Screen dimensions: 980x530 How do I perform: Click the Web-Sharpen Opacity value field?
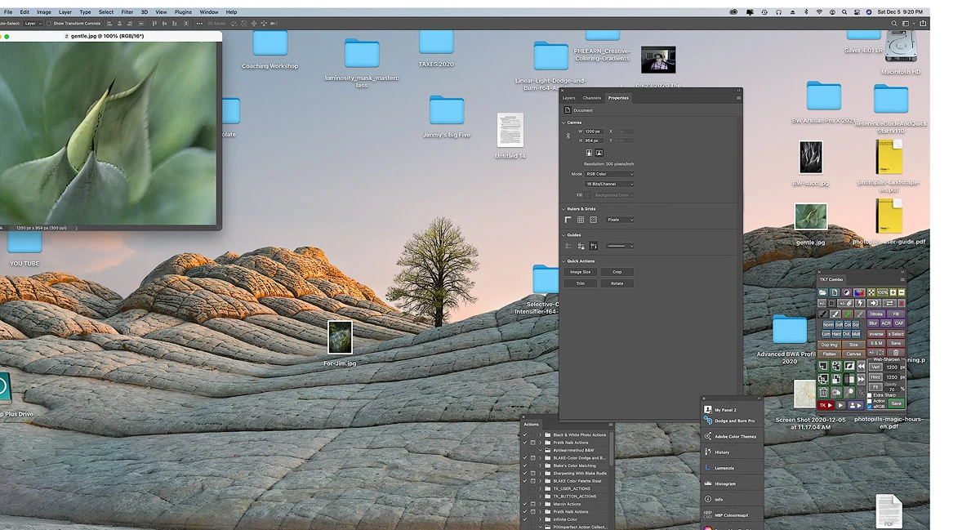click(x=892, y=390)
